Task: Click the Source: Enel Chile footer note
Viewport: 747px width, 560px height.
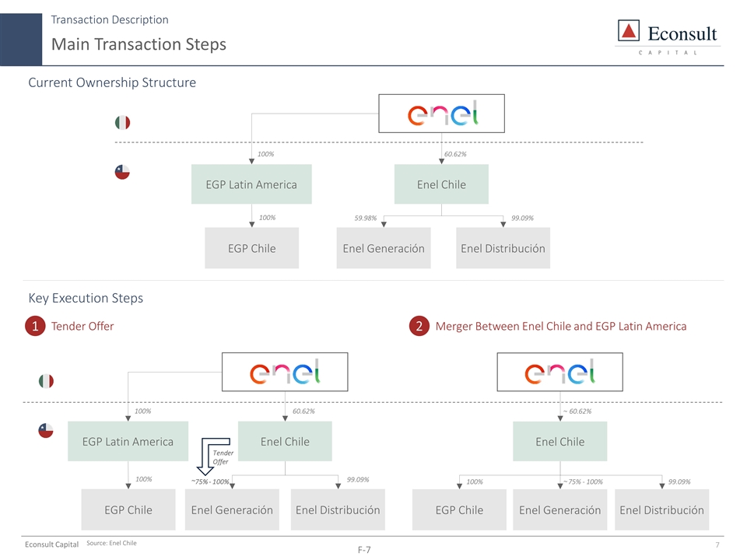Action: [111, 543]
